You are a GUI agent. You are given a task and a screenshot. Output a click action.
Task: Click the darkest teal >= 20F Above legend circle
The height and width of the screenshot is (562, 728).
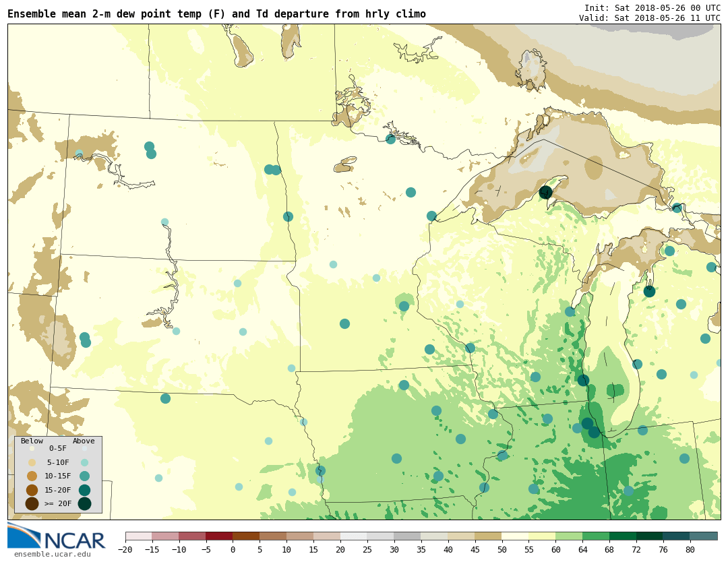84,503
